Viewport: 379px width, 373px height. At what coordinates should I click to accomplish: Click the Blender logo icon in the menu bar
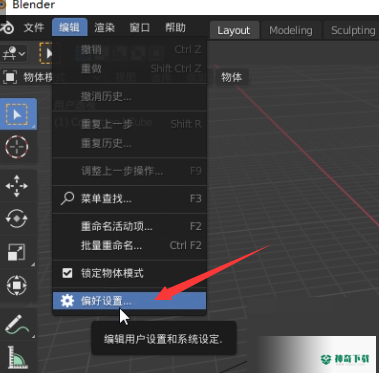click(6, 28)
